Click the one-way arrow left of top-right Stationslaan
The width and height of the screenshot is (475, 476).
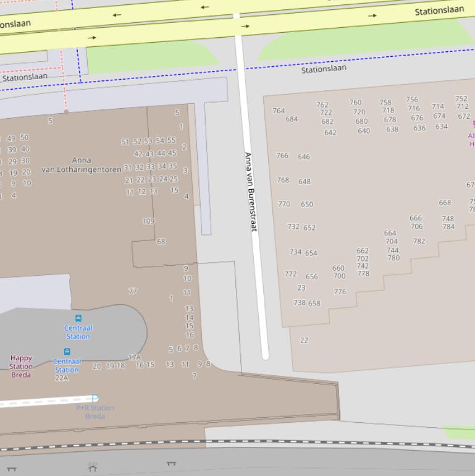coord(372,15)
